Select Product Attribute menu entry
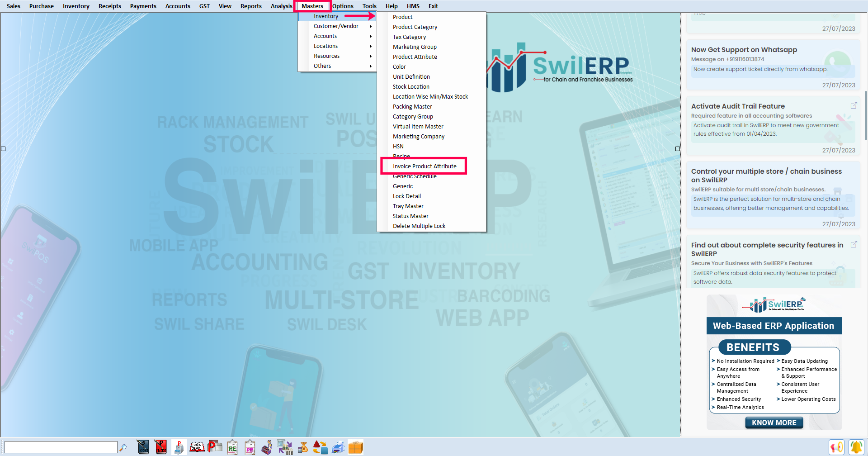868x456 pixels. pos(432,57)
